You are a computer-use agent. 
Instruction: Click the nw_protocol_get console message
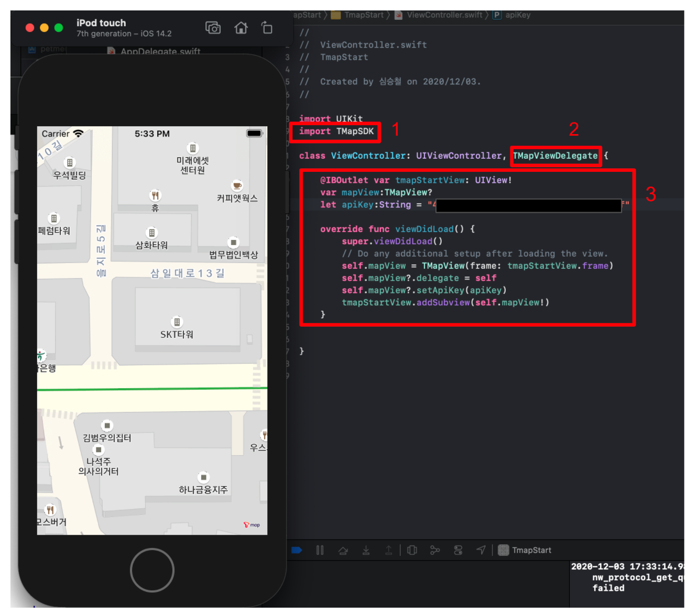(x=638, y=577)
